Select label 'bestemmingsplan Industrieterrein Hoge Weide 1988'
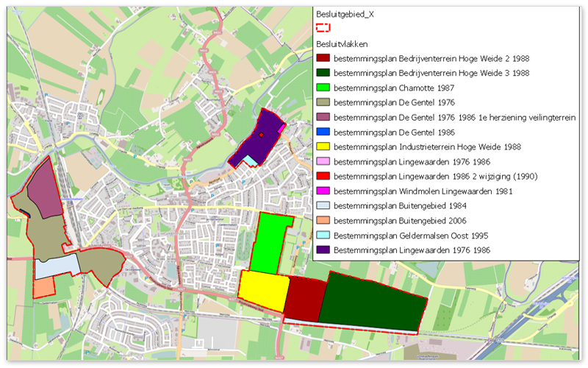Image resolution: width=588 pixels, height=368 pixels. (428, 146)
